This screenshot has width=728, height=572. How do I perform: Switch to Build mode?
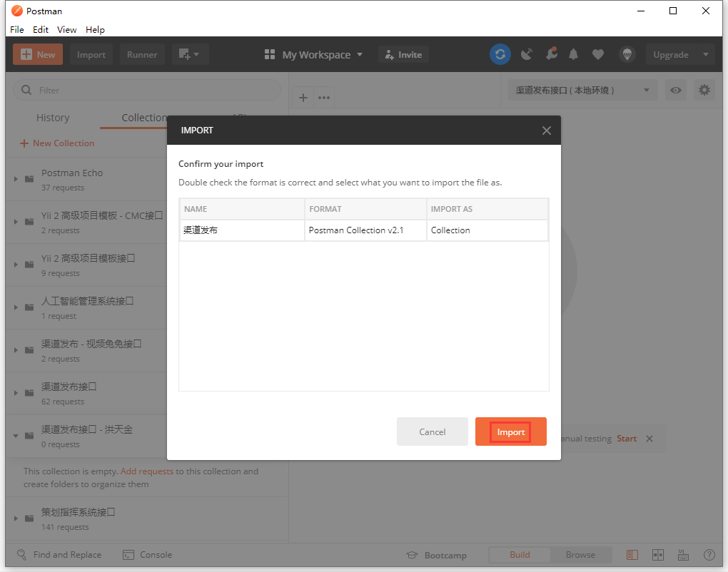(520, 555)
